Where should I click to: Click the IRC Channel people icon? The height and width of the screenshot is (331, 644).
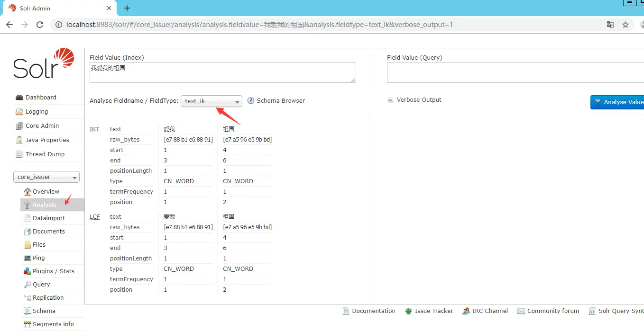466,311
